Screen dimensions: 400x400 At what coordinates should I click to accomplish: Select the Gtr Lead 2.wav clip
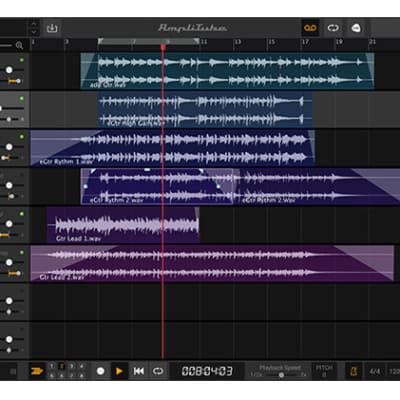tap(212, 263)
